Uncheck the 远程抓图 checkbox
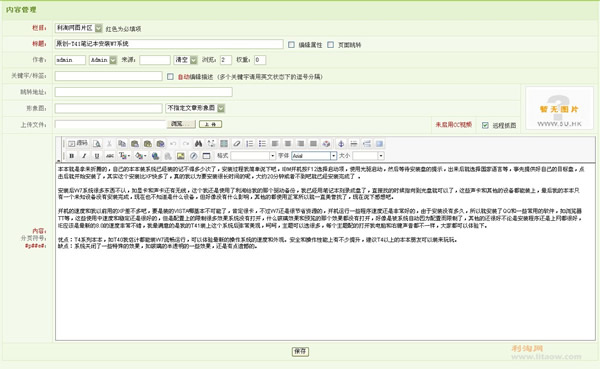 tap(485, 125)
